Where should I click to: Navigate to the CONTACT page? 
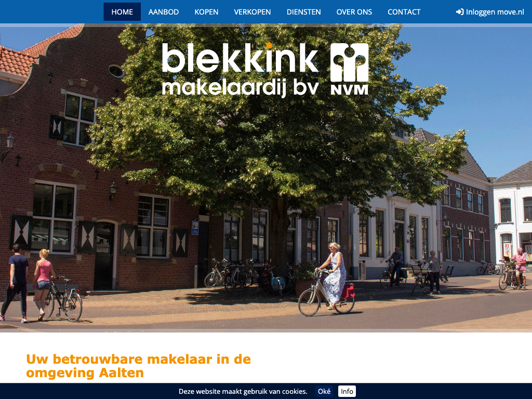point(404,12)
